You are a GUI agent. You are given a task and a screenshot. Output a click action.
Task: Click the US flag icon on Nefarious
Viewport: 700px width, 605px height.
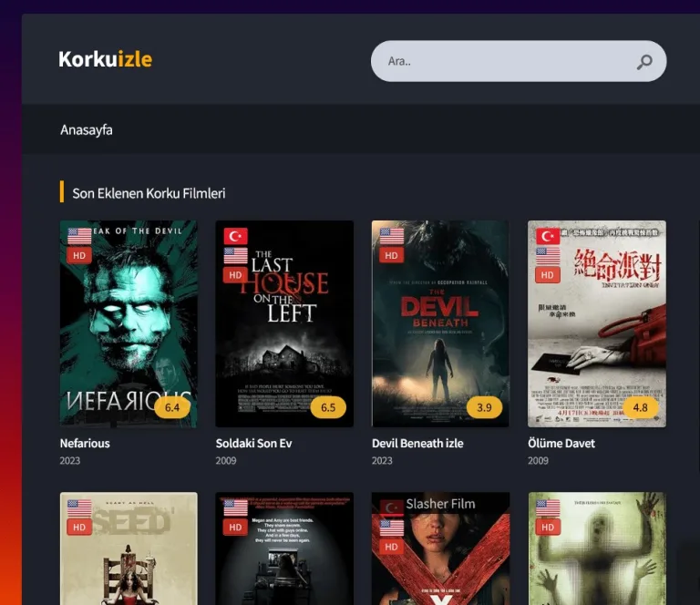tap(79, 236)
